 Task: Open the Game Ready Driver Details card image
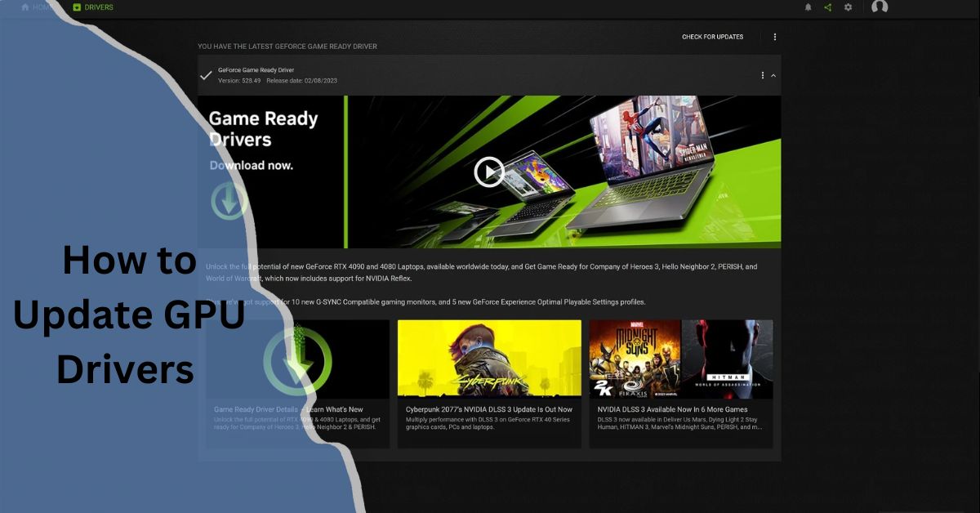pos(297,358)
